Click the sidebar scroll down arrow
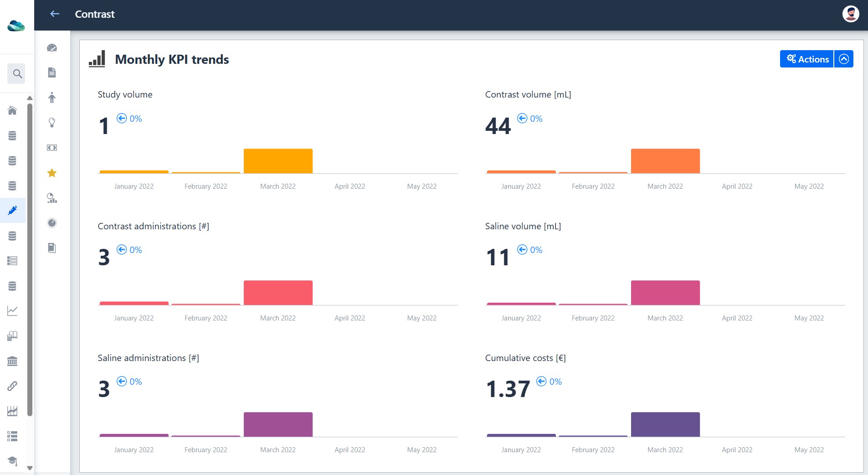The height and width of the screenshot is (475, 868). pos(30,468)
